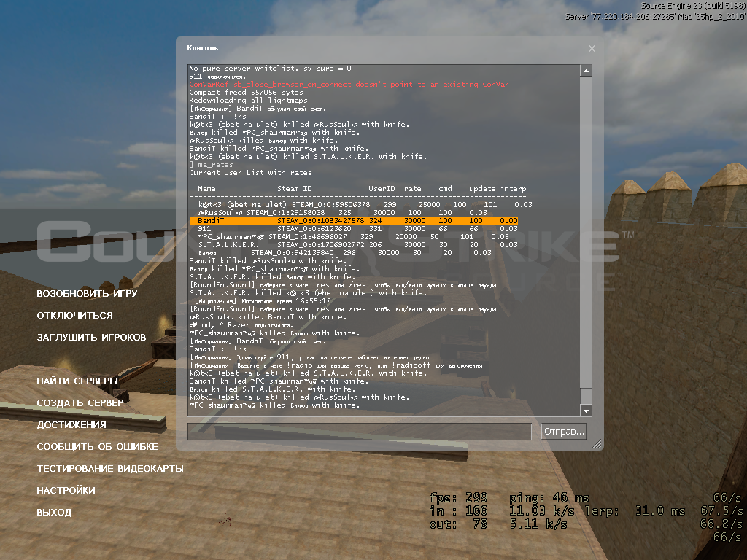The height and width of the screenshot is (560, 747).
Task: Click Steam ID STEAM_0:1:46696027
Action: (x=308, y=237)
